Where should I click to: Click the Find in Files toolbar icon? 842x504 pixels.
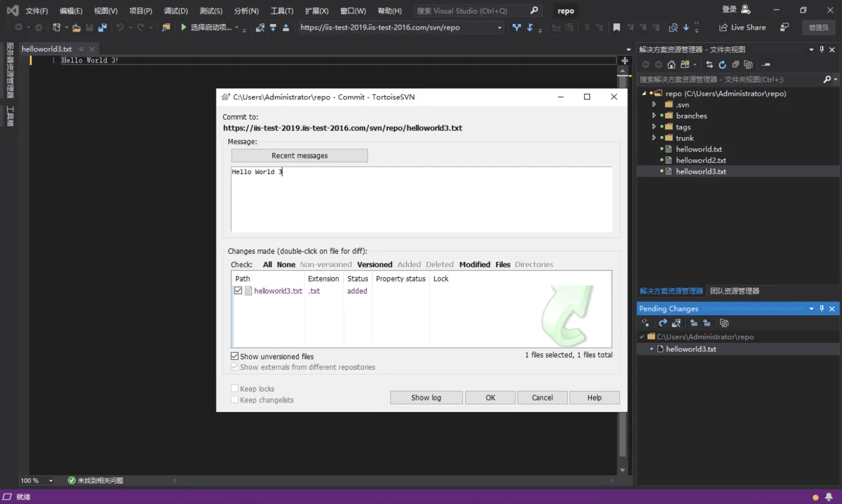[x=167, y=27]
